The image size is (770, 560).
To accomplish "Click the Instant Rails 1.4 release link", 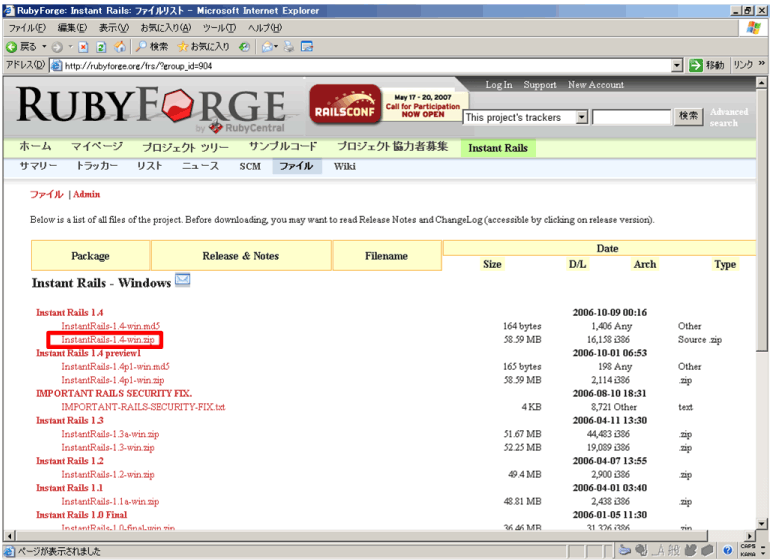I will pyautogui.click(x=69, y=312).
